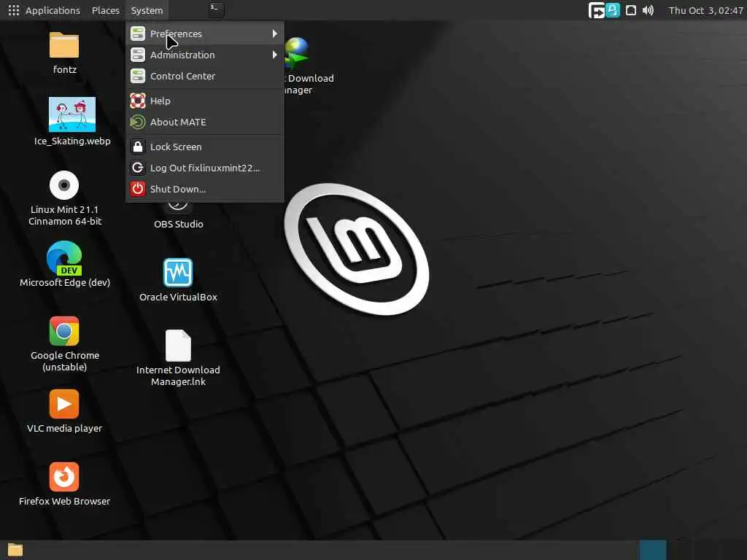
Task: Select Log Out fixlinuxmint22 entry
Action: tap(205, 168)
